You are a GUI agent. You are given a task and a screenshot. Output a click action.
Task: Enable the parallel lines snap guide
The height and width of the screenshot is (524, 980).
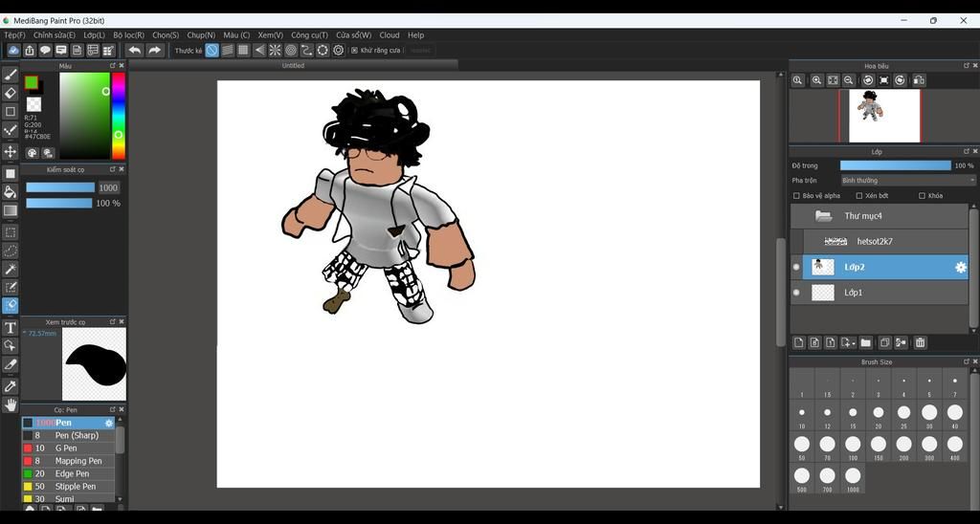(x=228, y=50)
